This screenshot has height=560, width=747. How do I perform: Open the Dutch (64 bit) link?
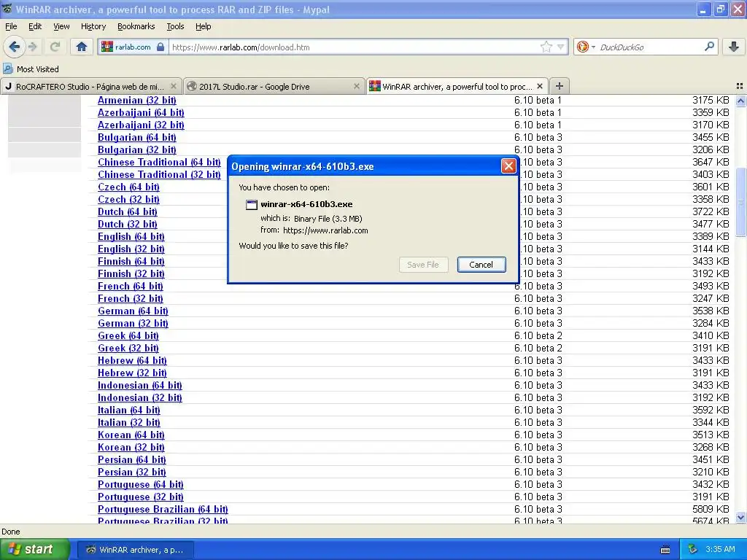(x=127, y=212)
